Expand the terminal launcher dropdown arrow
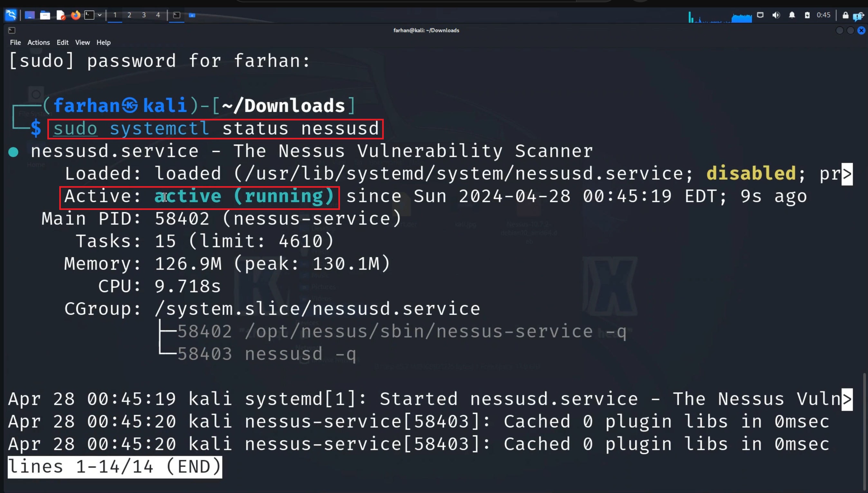 99,15
